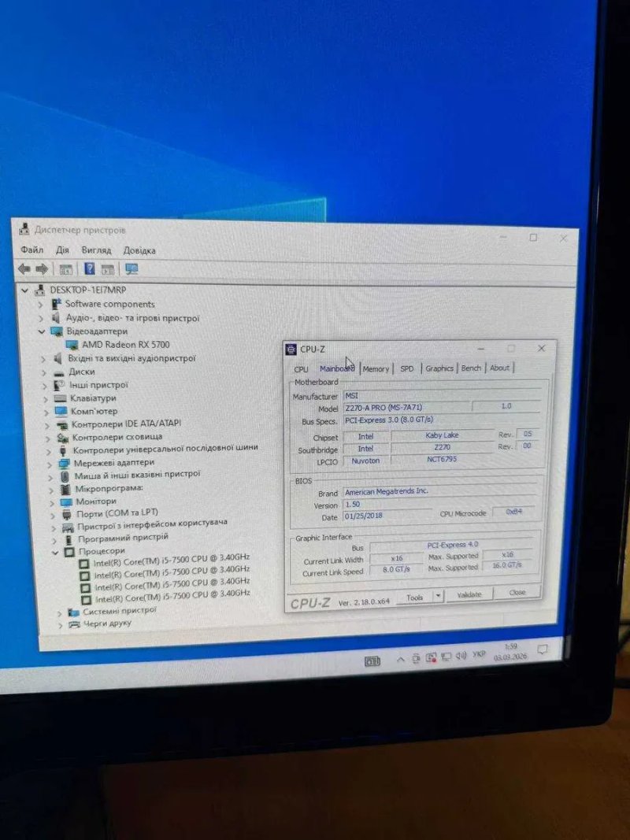Open the Довідка menu
Screen dimensions: 630x840
(x=139, y=250)
